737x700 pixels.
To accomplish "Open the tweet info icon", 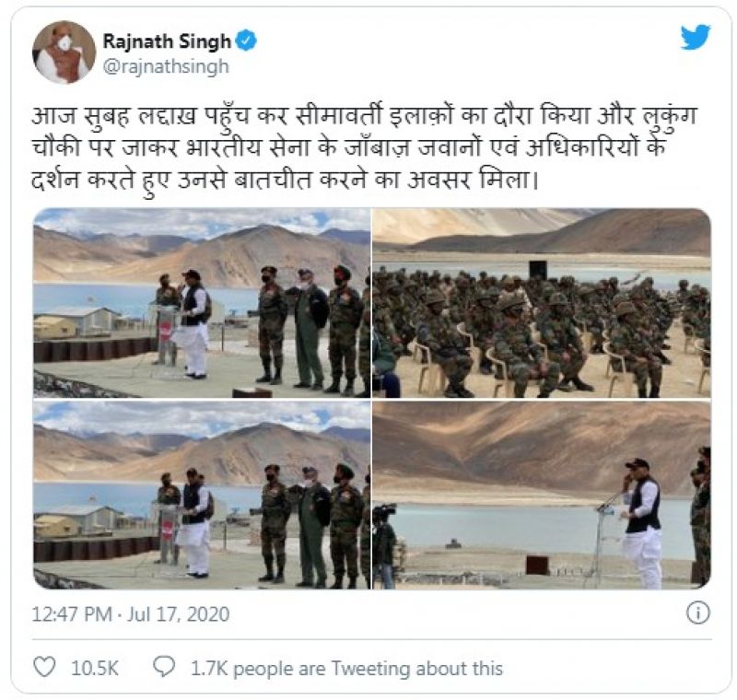I will [x=697, y=613].
